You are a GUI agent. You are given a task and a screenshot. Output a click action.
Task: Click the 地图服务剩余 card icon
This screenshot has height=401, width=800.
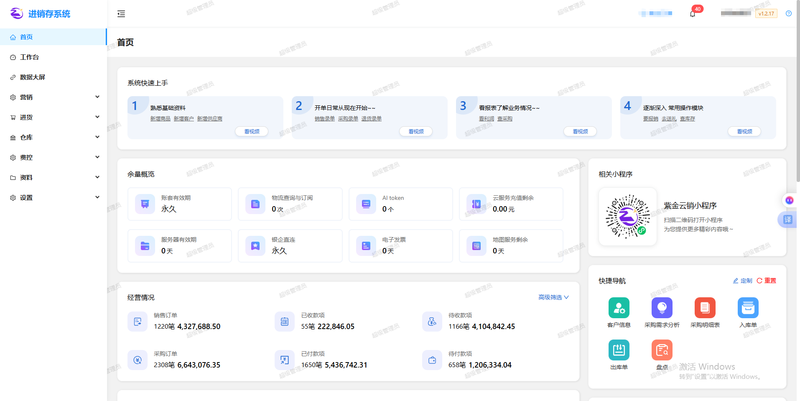pos(476,246)
